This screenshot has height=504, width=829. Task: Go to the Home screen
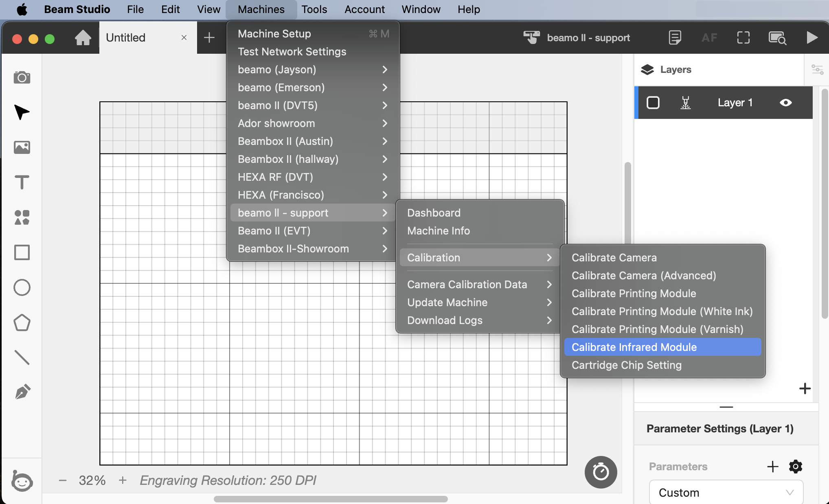[x=83, y=38]
